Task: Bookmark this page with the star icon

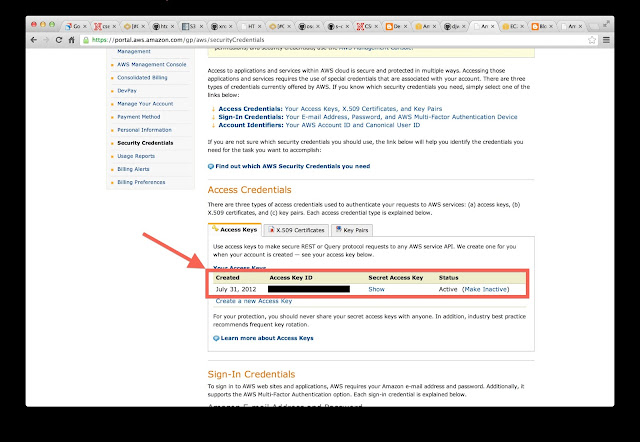Action: tap(592, 40)
